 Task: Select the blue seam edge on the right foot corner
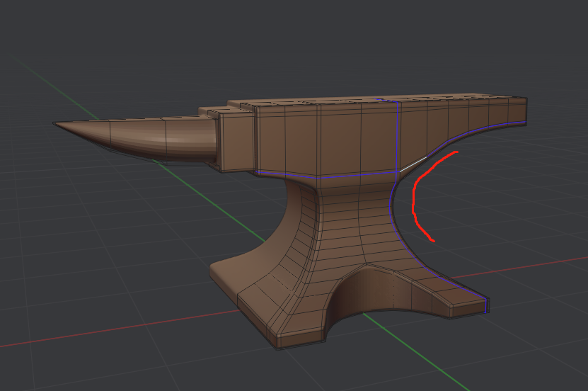click(486, 305)
